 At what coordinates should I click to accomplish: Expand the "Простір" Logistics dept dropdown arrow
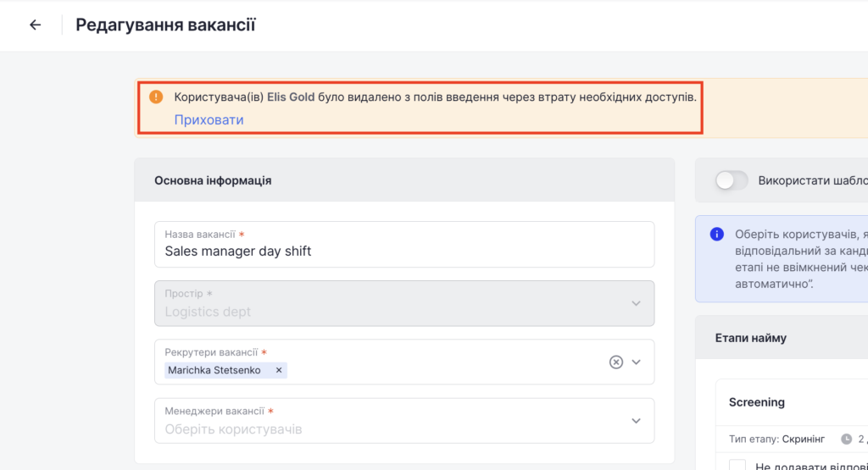(637, 303)
